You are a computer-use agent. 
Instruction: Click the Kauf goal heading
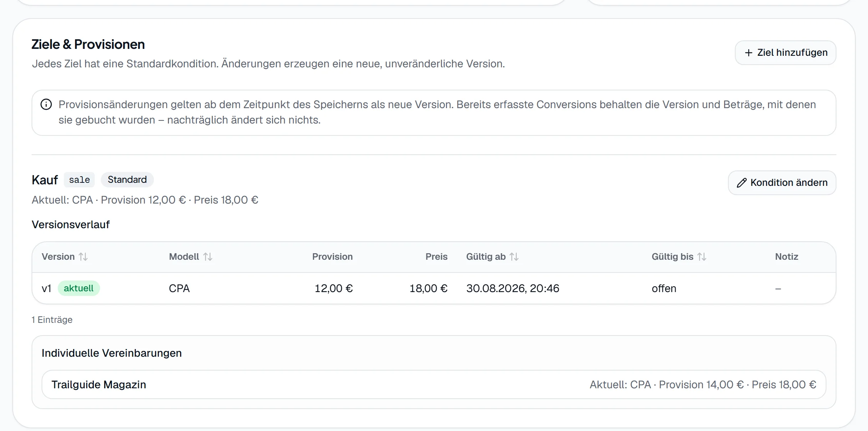45,180
